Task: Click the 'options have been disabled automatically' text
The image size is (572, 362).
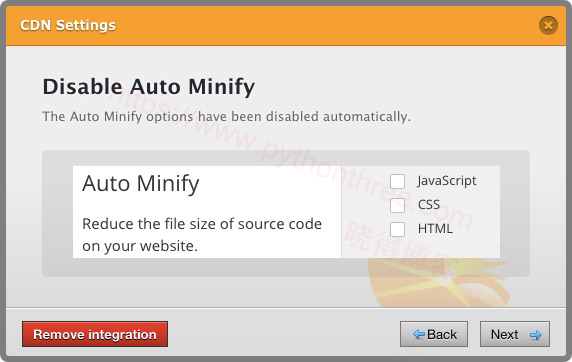Action: point(278,116)
